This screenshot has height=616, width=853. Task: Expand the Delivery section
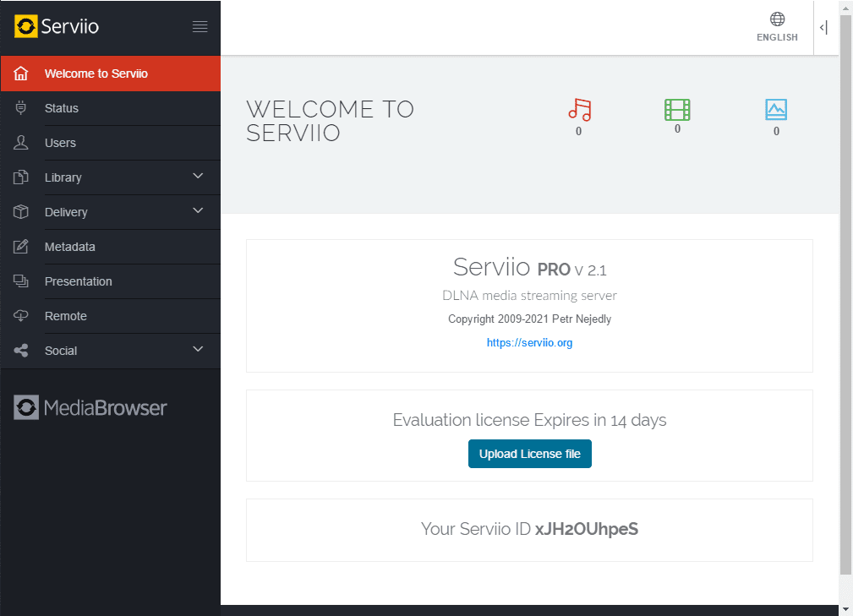click(x=198, y=211)
